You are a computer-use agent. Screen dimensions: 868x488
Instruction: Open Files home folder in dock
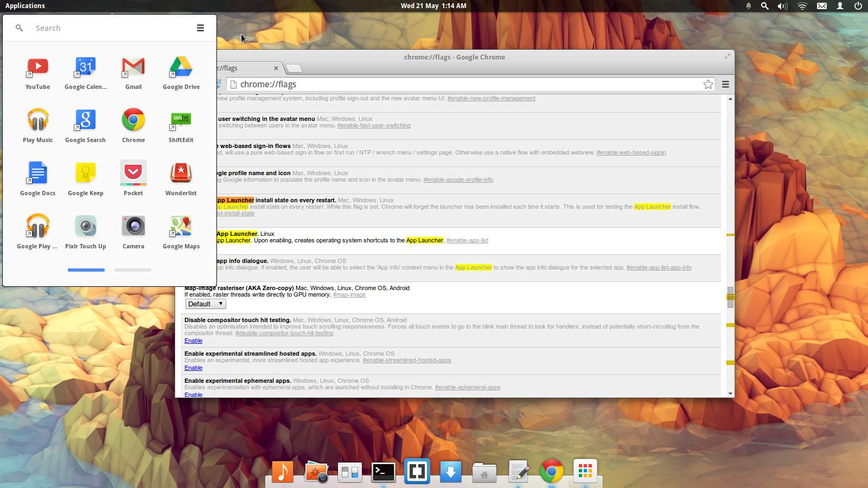point(484,472)
